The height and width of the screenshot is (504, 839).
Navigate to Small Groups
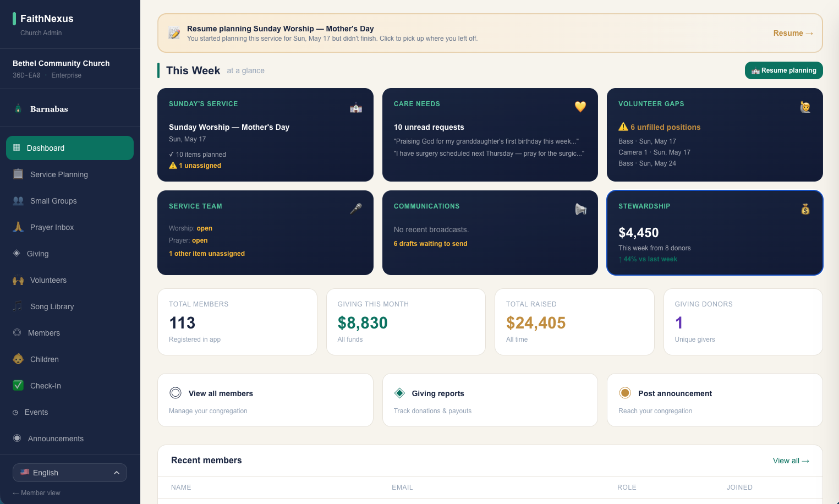coord(70,201)
